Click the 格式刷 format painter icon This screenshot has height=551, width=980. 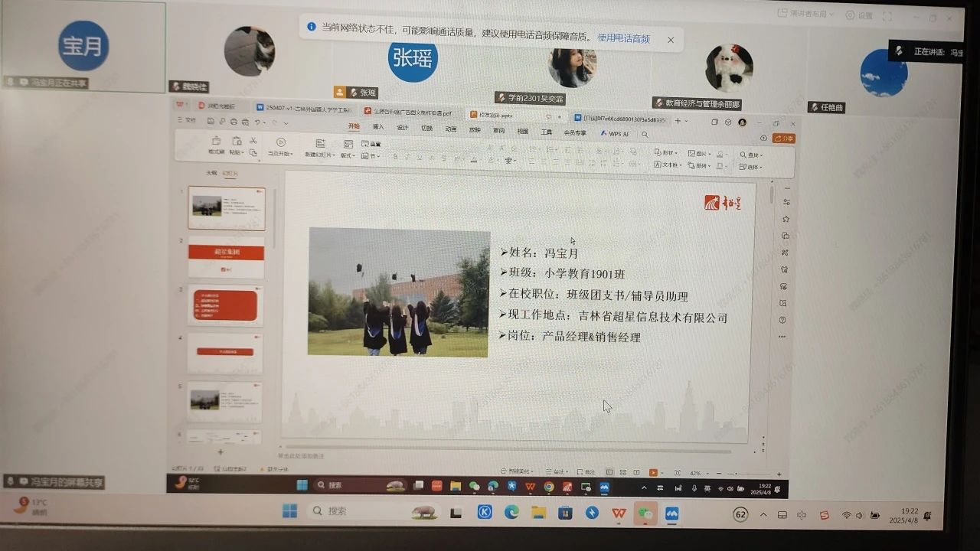216,141
